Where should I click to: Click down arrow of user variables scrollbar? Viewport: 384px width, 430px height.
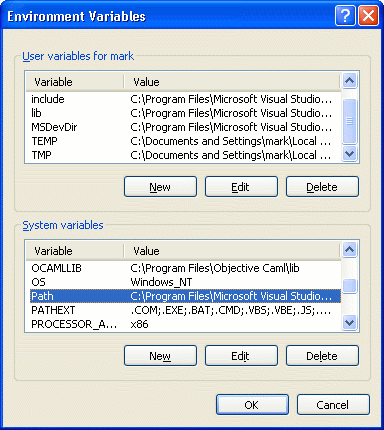(x=350, y=154)
